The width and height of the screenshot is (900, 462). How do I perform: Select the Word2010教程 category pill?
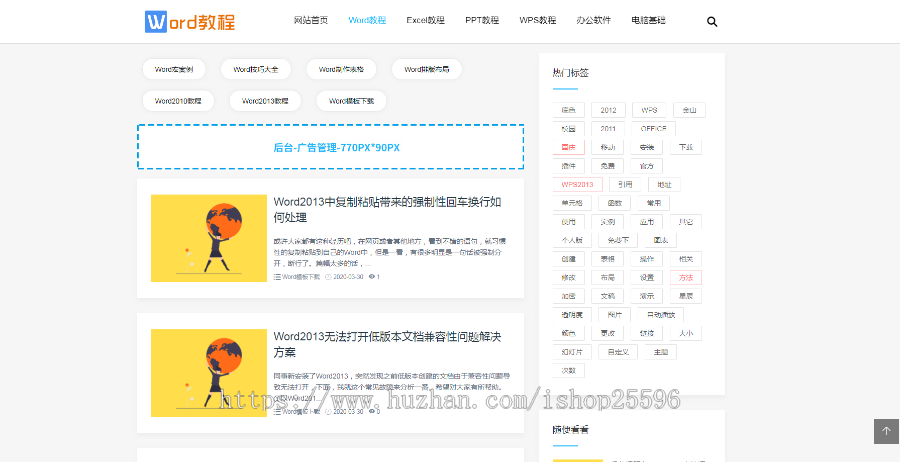(x=178, y=101)
